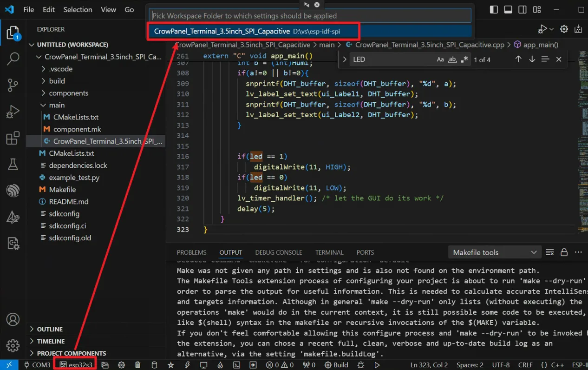
Task: Click the folder icon in the status bar
Action: click(105, 365)
